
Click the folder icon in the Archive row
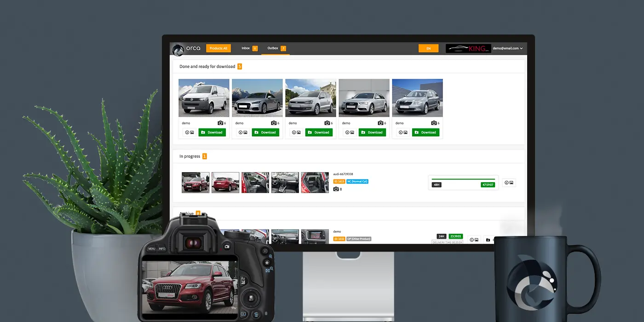click(x=488, y=240)
